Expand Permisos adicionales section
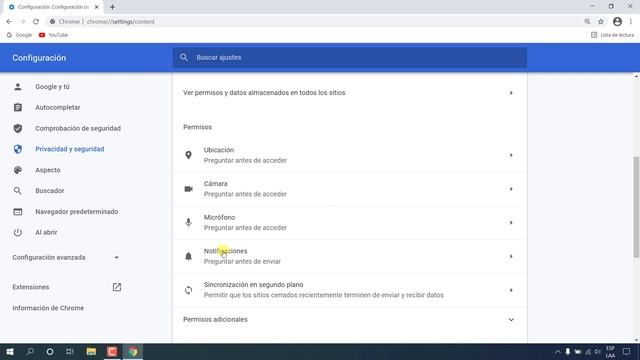Viewport: 640px width, 360px height. [x=349, y=320]
